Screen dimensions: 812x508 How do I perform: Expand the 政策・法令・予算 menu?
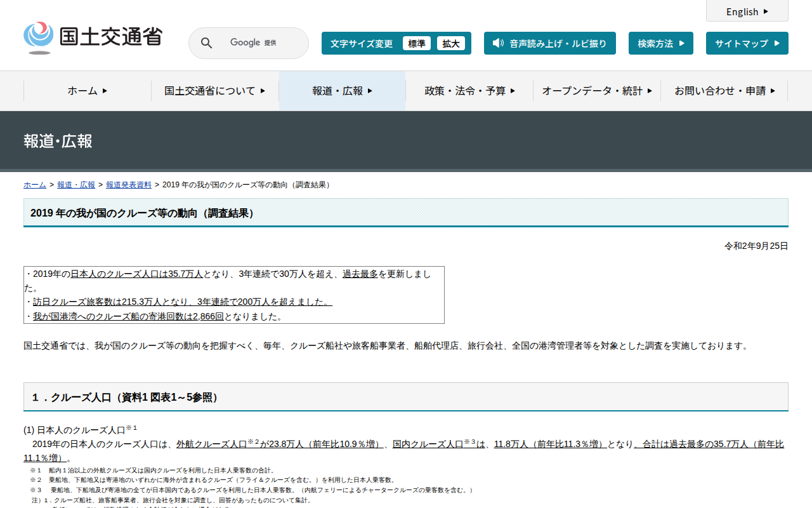[469, 91]
